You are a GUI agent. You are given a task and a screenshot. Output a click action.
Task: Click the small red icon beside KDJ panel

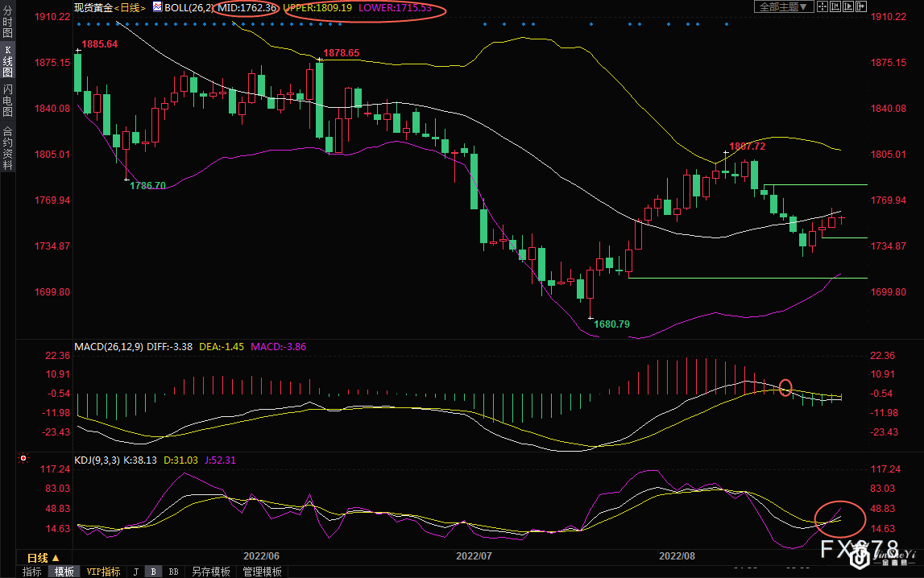[23, 460]
